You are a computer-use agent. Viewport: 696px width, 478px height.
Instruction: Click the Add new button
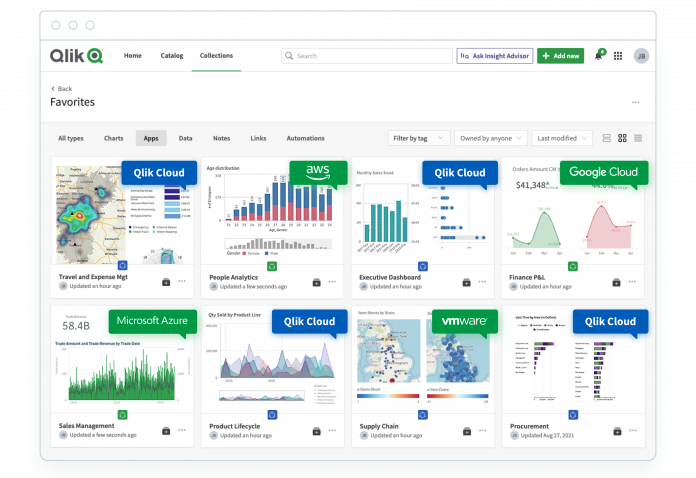pos(561,56)
